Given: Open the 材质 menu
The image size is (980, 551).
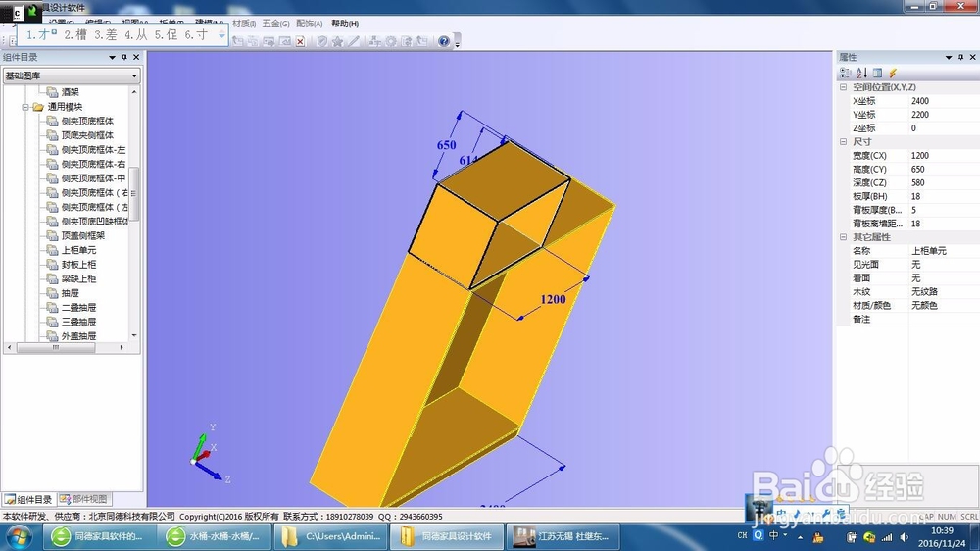Looking at the screenshot, I should pyautogui.click(x=244, y=24).
